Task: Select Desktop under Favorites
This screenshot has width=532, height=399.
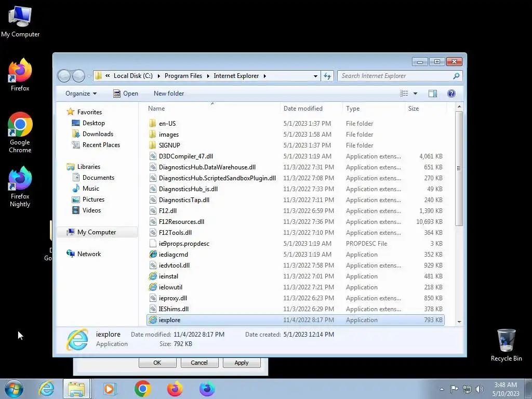Action: click(94, 123)
